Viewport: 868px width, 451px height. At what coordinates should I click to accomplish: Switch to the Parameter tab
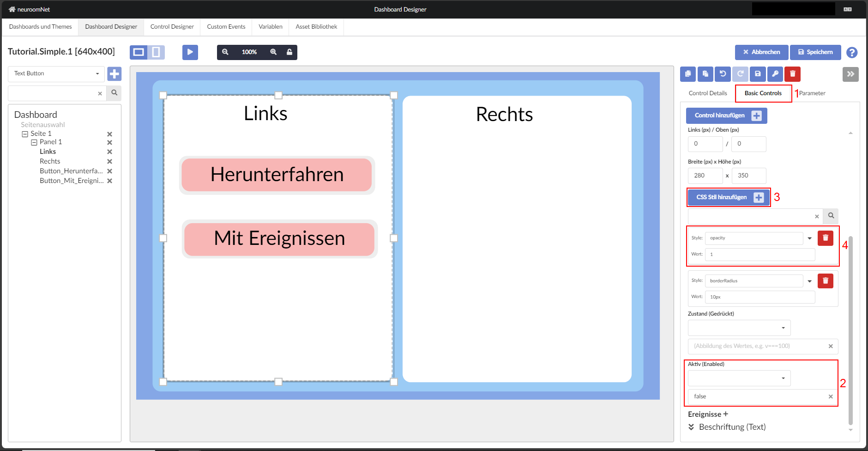pos(812,93)
